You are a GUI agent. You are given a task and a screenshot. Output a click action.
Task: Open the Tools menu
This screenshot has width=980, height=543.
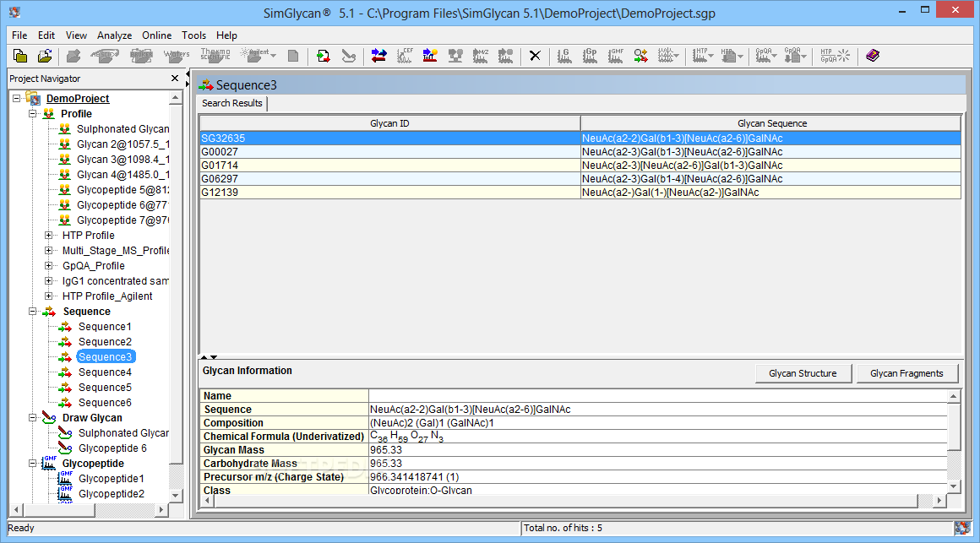193,35
